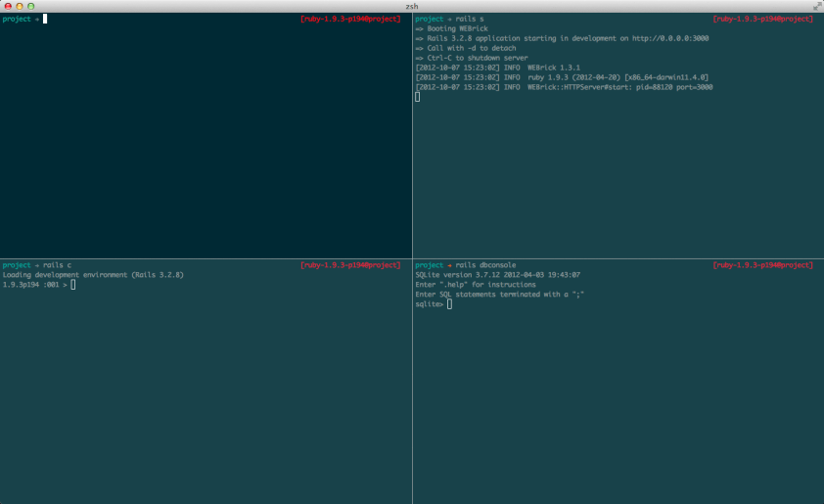Click the '1.9.3p194 :001 >' console prompt

[34, 285]
